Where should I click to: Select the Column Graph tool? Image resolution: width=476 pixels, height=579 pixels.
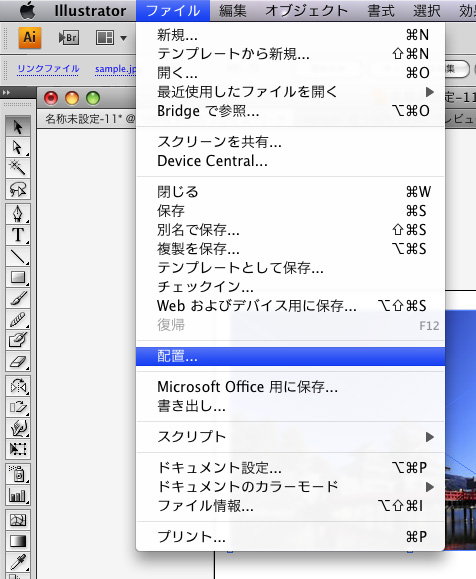pyautogui.click(x=18, y=495)
